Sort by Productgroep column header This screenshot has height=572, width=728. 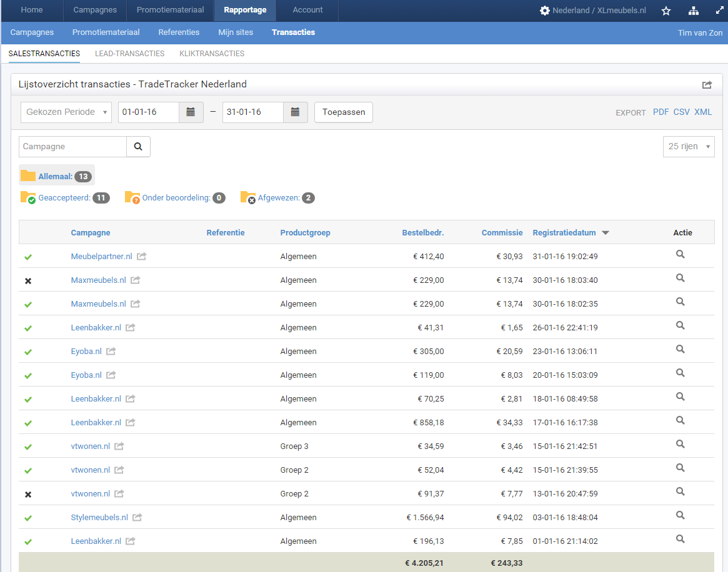305,233
